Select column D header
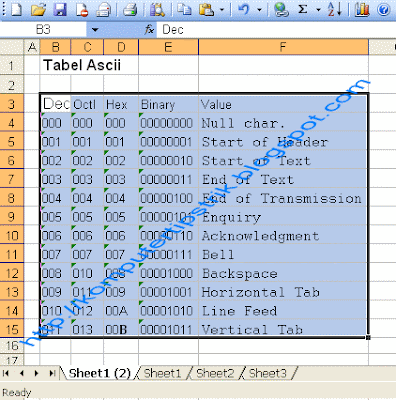 [121, 47]
